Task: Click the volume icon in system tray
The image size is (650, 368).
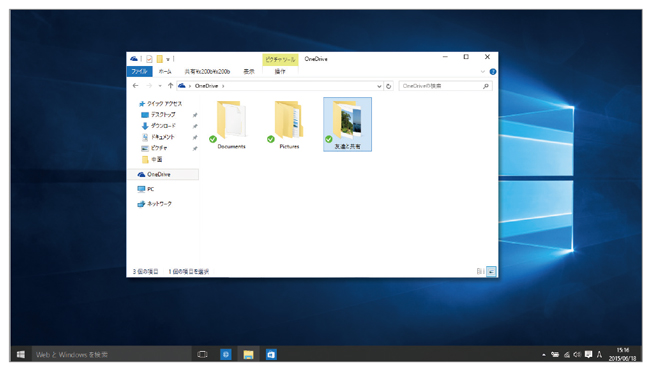Action: [577, 354]
